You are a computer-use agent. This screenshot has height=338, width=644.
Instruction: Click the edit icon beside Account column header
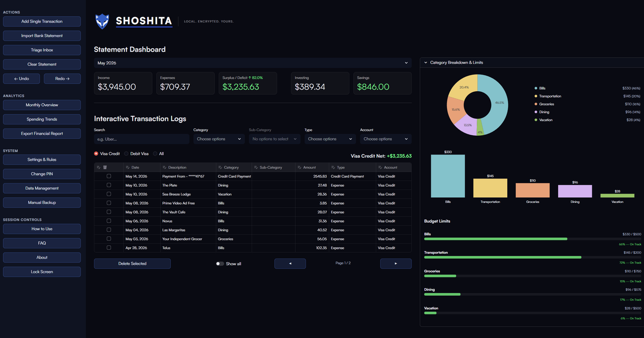pyautogui.click(x=380, y=167)
